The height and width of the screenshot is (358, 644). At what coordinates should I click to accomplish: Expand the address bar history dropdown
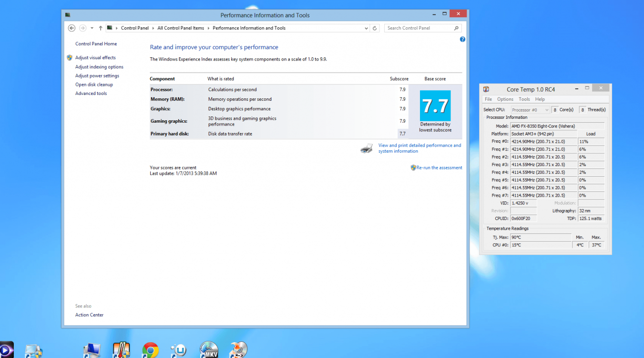[366, 28]
